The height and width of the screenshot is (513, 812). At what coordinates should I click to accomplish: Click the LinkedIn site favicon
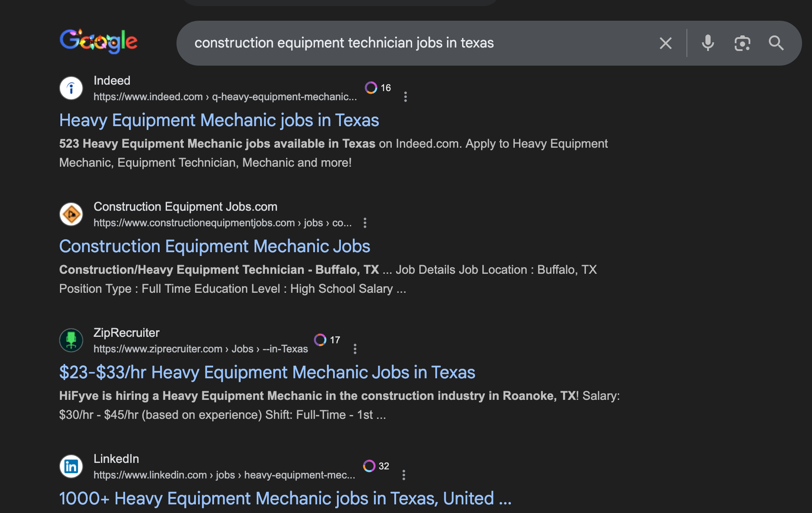[x=71, y=467]
